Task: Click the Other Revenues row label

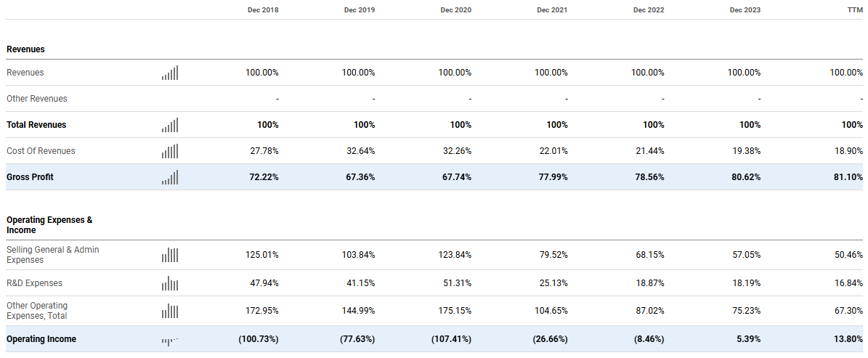Action: [36, 99]
